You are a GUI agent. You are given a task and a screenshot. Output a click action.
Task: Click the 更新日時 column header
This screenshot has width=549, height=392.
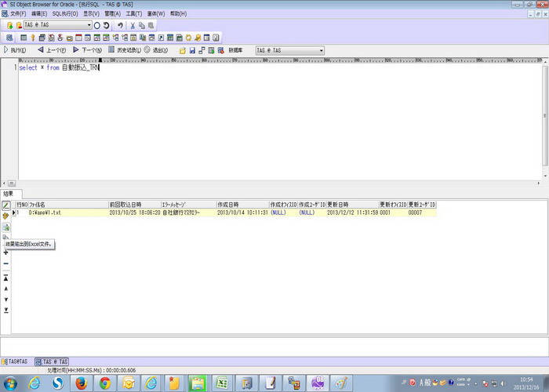[353, 205]
